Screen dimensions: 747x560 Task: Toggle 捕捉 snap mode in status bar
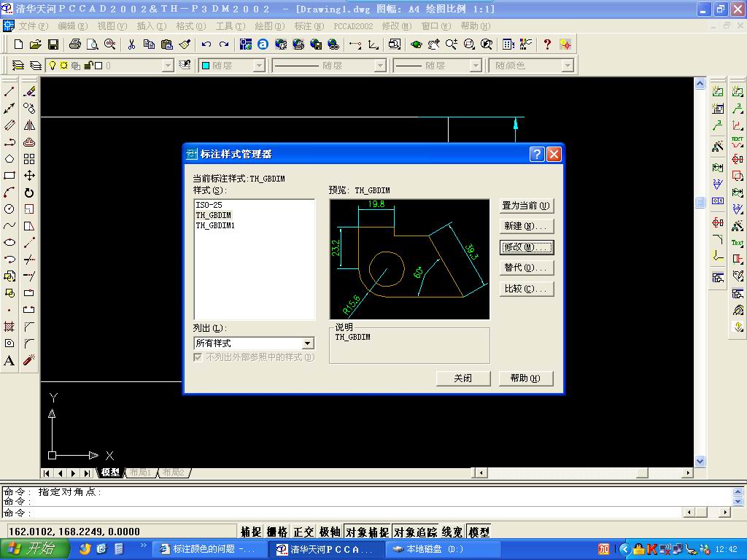click(251, 532)
